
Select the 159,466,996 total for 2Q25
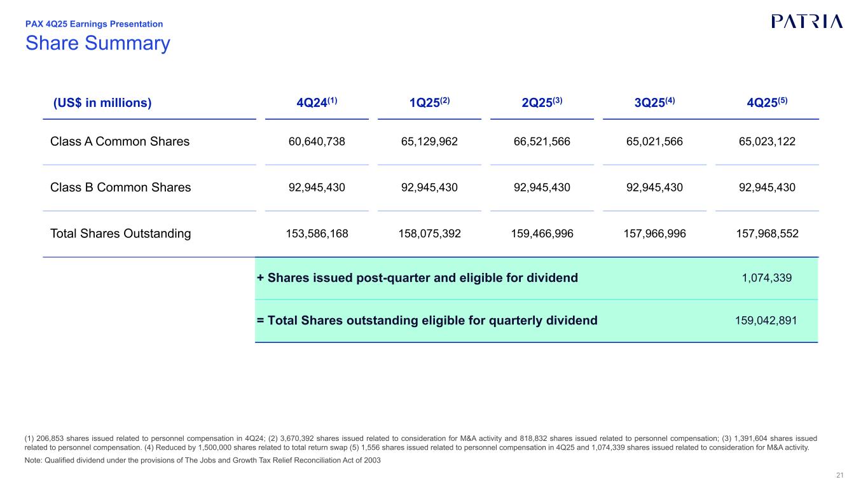tap(542, 234)
